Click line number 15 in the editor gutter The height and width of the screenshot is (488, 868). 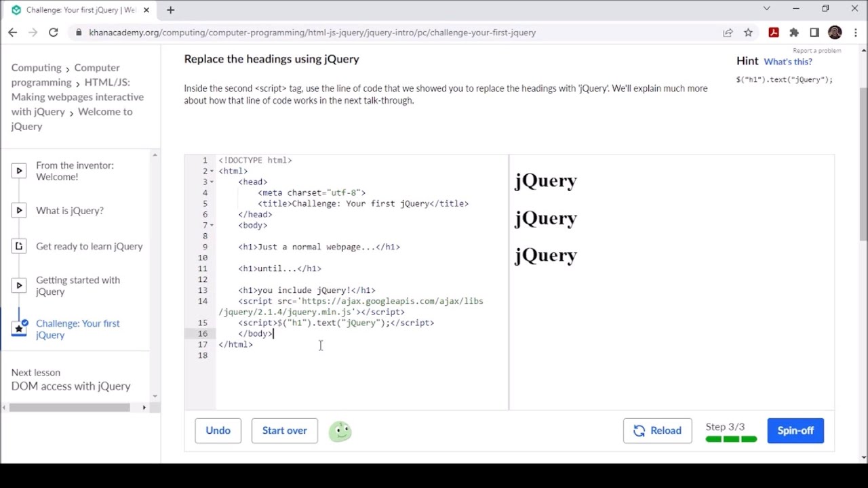[x=203, y=323]
